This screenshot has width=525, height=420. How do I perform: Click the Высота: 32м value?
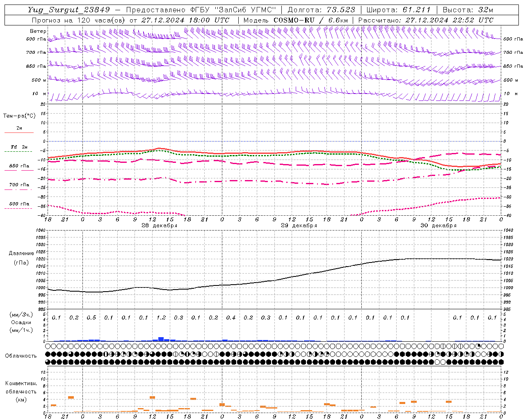click(x=468, y=10)
